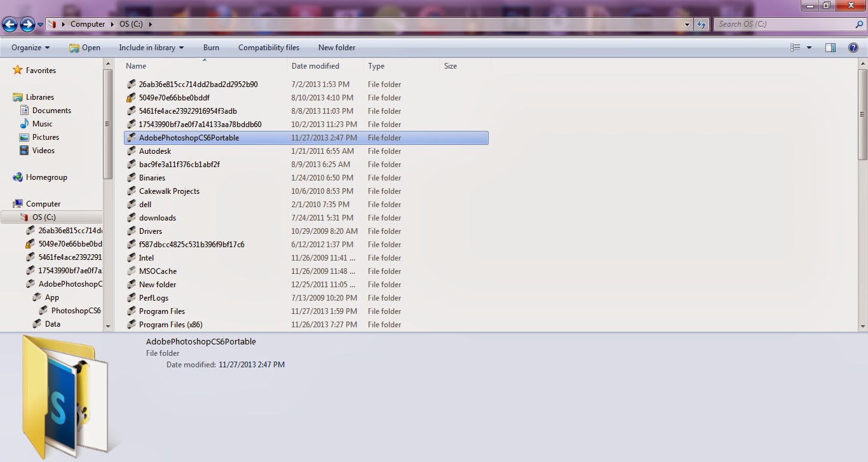Screen dimensions: 868x462
Task: Select the Program Files (x86) folder
Action: point(306,325)
